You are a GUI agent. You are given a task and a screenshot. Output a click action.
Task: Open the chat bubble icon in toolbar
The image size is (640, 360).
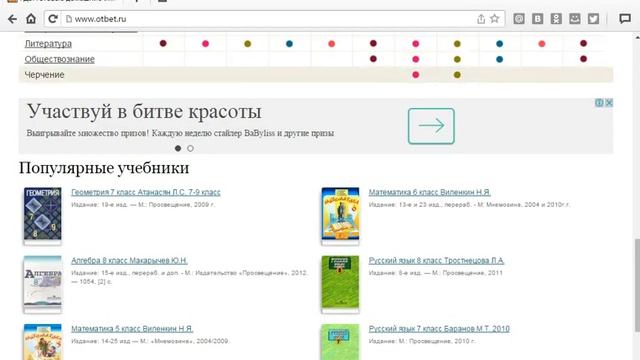click(625, 19)
